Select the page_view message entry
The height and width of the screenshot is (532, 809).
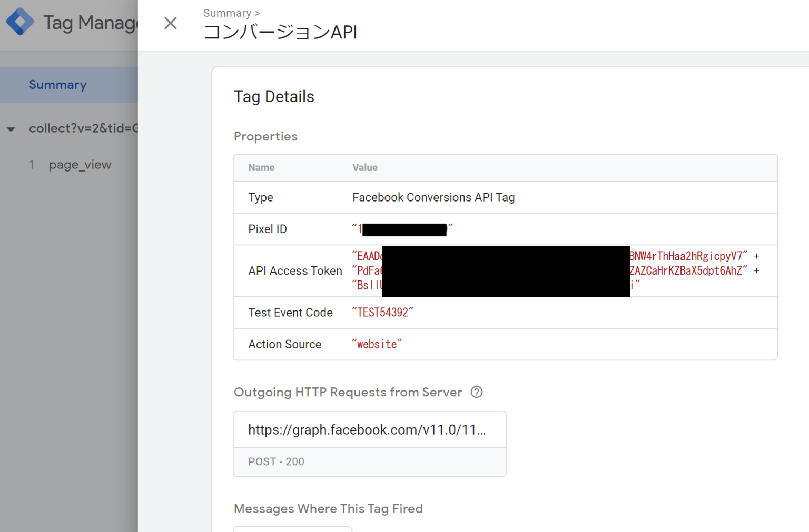[80, 164]
